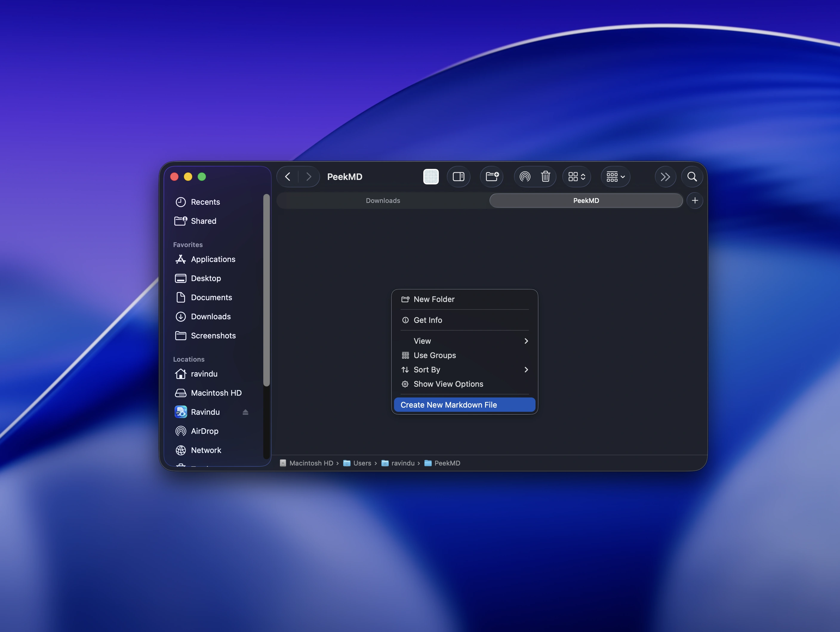Viewport: 840px width, 632px height.
Task: Toggle the preview pane toolbar icon
Action: click(x=458, y=177)
